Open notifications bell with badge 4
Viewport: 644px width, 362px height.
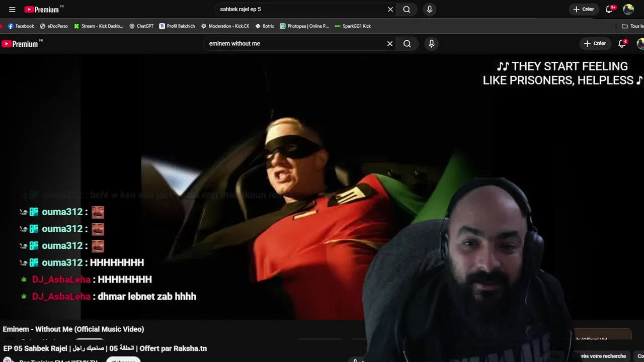point(622,44)
